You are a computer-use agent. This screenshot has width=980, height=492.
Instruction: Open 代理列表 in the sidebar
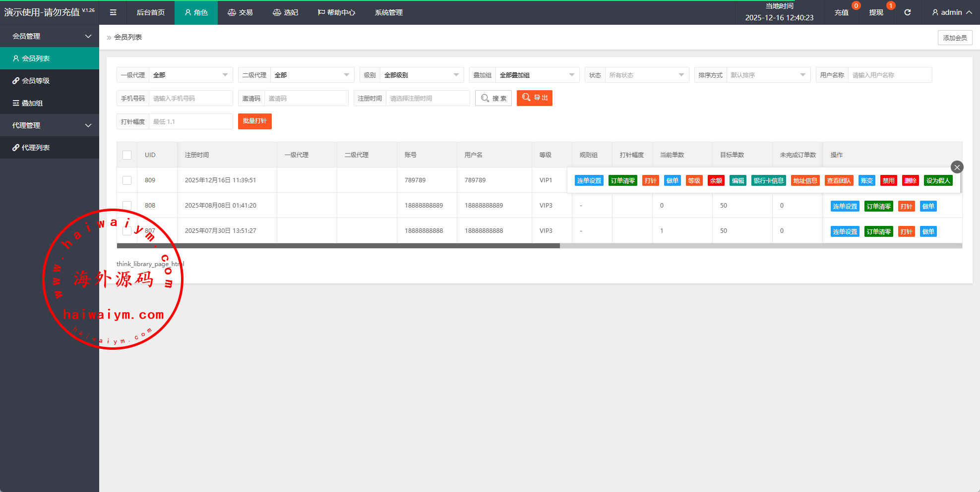[36, 148]
